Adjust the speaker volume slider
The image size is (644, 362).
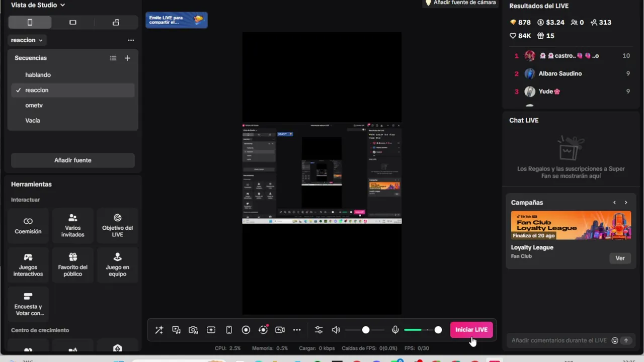pyautogui.click(x=365, y=330)
